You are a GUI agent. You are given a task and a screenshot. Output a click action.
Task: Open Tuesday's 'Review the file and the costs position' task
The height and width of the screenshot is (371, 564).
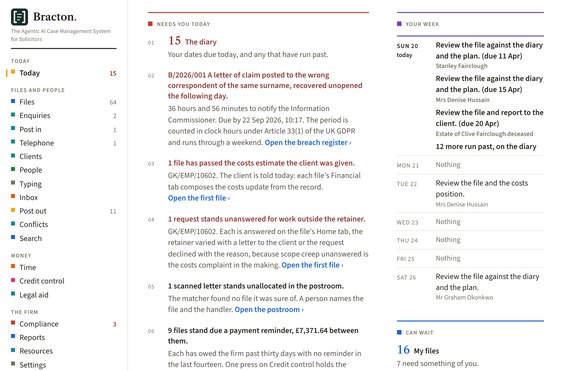click(482, 188)
